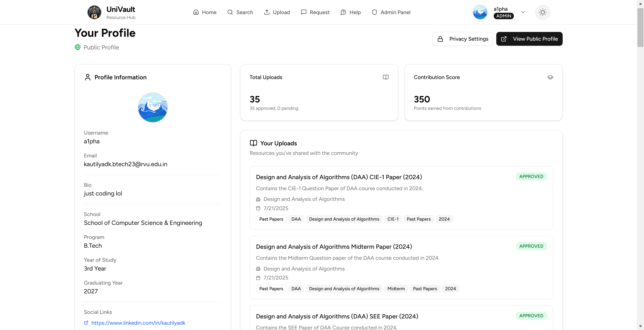Click the APPROVED badge on CIE-1 Paper
644x330 pixels.
[x=531, y=176]
